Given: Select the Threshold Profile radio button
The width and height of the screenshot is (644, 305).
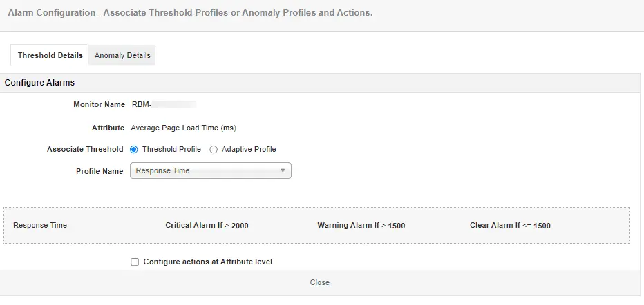Looking at the screenshot, I should point(134,149).
